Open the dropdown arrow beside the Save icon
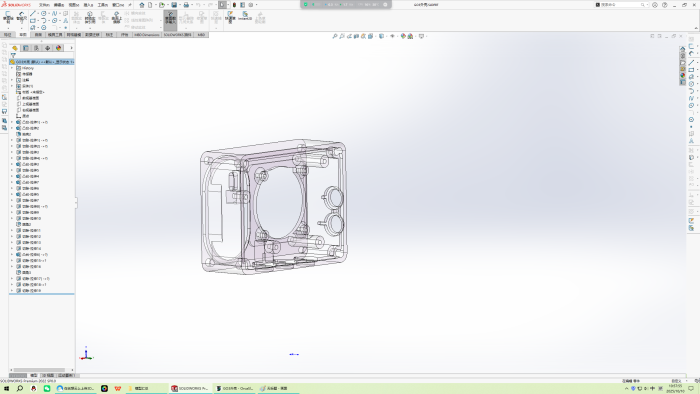This screenshot has height=394, width=700. click(179, 5)
